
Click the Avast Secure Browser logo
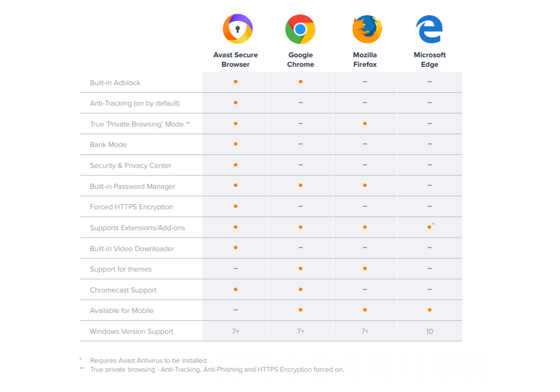[x=238, y=28]
